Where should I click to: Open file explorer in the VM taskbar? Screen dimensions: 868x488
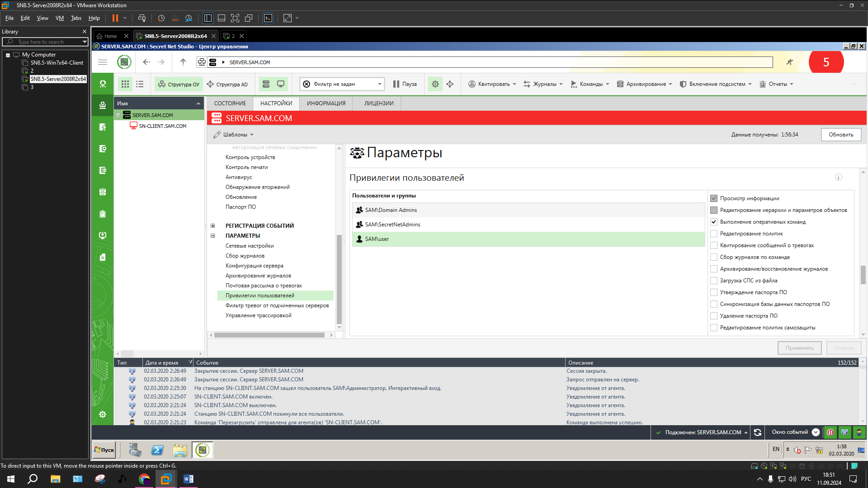(x=179, y=450)
